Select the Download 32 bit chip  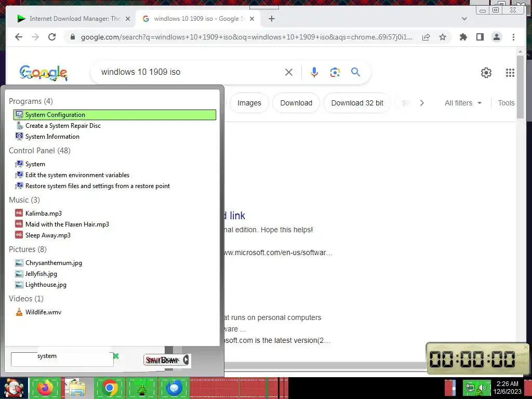[357, 103]
